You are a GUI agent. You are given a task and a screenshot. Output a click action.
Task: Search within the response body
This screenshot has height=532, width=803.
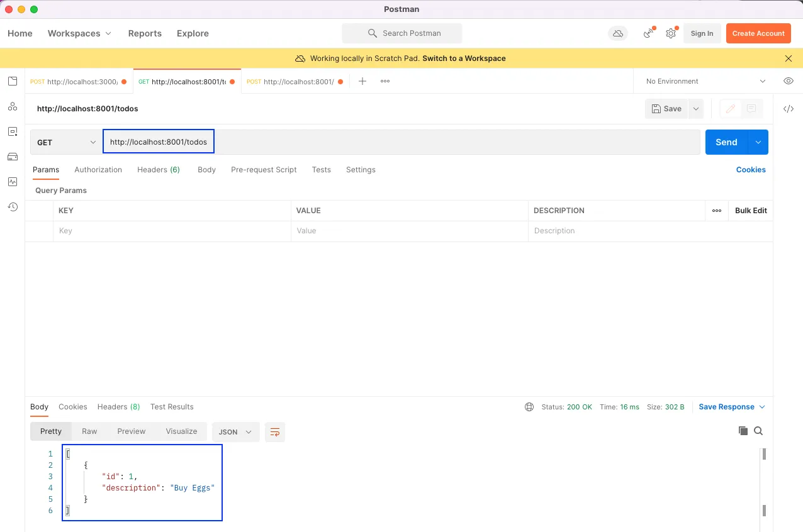pos(758,431)
